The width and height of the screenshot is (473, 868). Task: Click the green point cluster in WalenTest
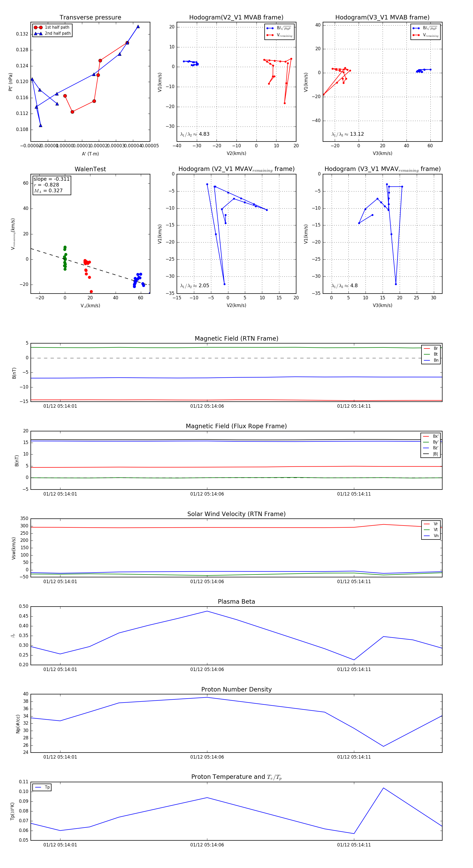click(65, 259)
